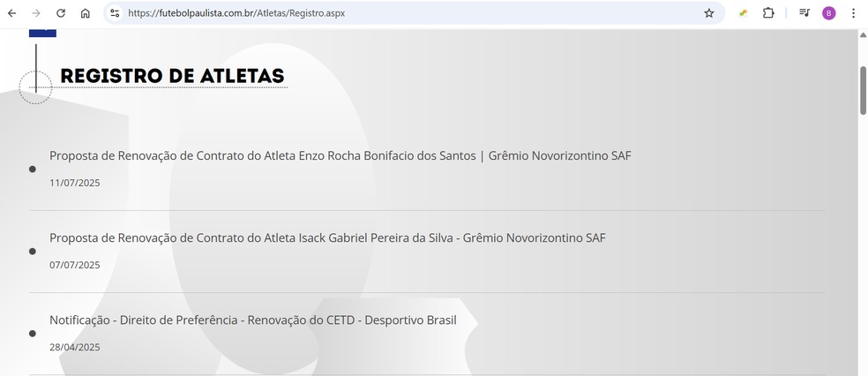The height and width of the screenshot is (376, 868).
Task: Click the date 11/07/2025 under first entry
Action: [x=75, y=183]
